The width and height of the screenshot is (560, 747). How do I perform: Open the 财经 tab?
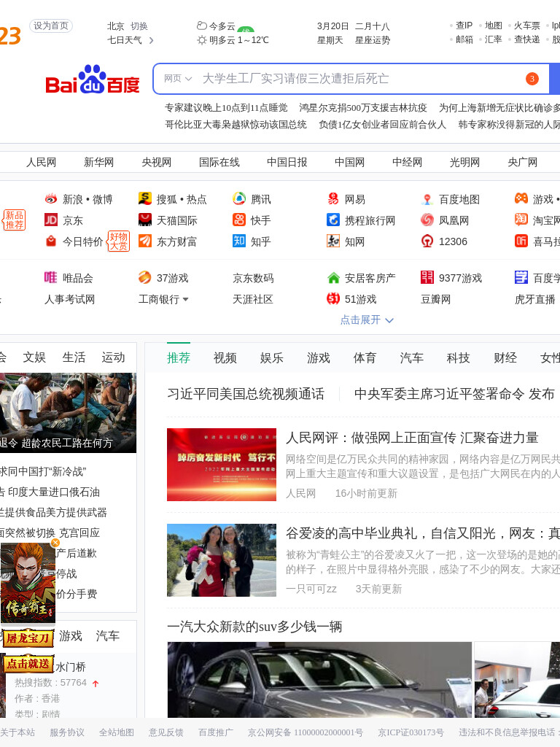pyautogui.click(x=505, y=357)
